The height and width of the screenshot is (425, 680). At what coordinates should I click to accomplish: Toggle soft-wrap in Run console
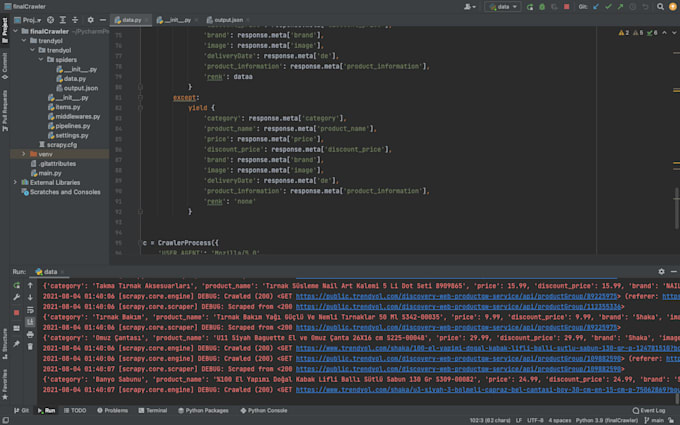pyautogui.click(x=30, y=310)
